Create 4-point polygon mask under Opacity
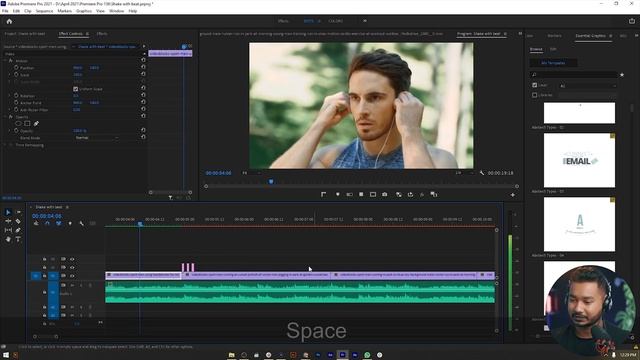Viewport: 640px width, 360px height. (x=27, y=123)
